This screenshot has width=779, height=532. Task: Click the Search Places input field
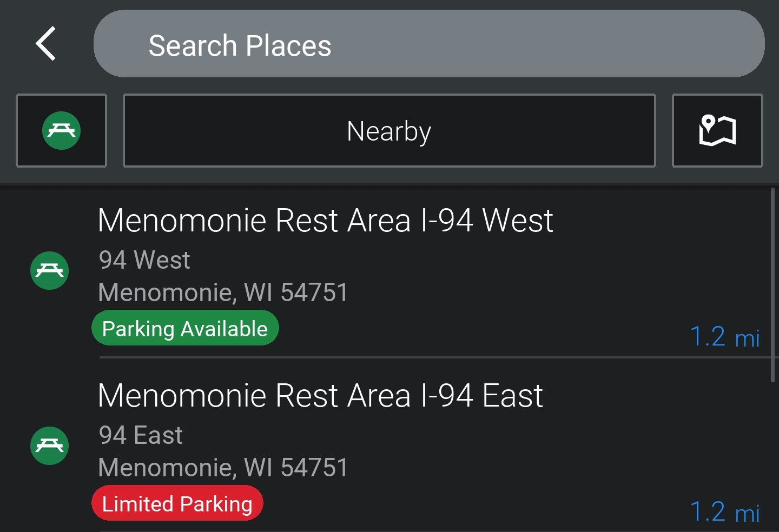[x=428, y=44]
